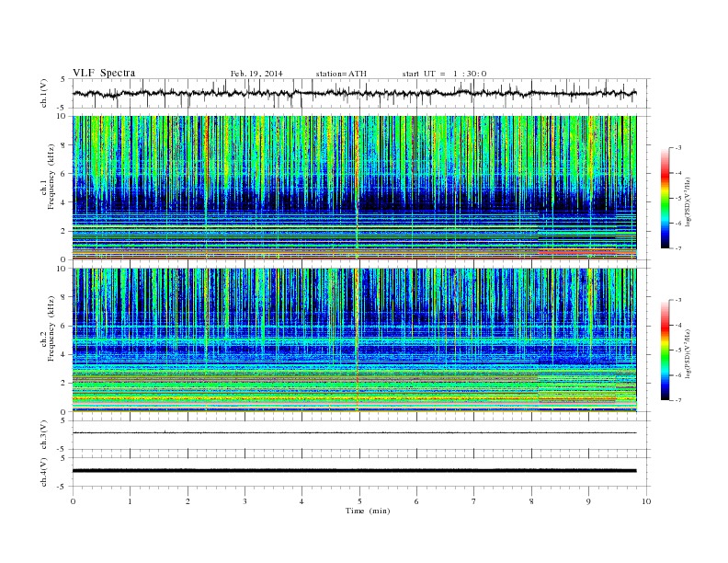Click the time axis tick label '2'

pyautogui.click(x=188, y=501)
